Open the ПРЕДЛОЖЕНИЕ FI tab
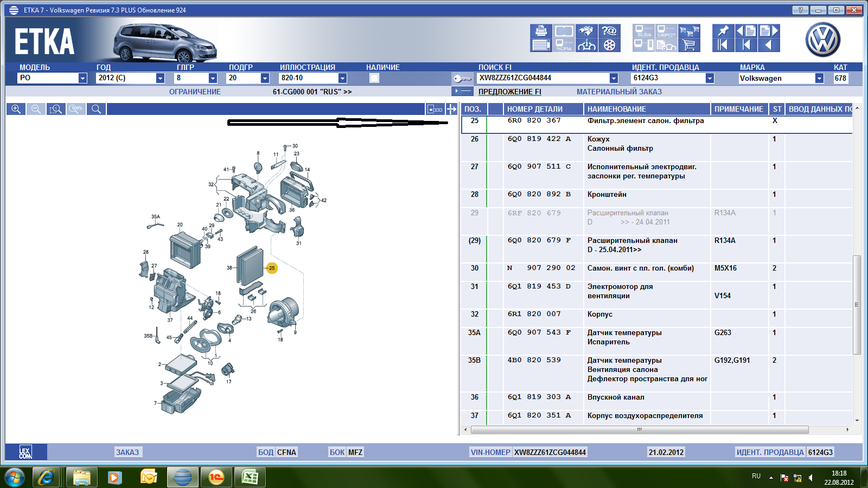 pos(509,92)
